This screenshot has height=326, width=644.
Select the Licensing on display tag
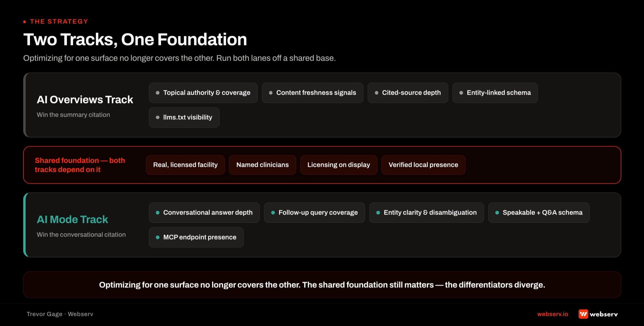point(339,165)
